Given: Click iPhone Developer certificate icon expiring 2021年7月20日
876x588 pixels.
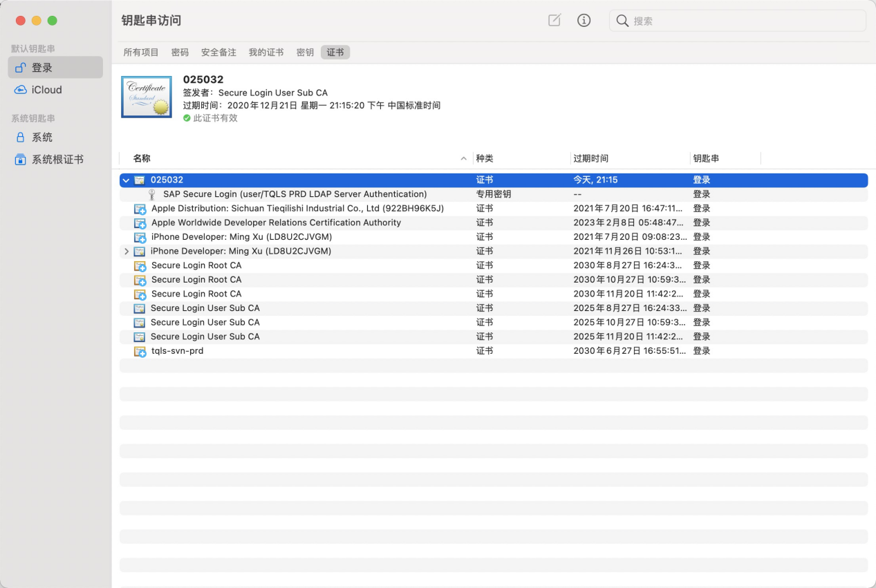Looking at the screenshot, I should point(140,238).
